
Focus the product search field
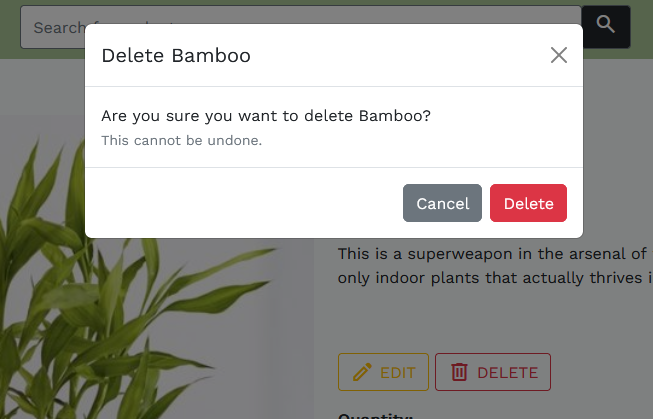(x=50, y=27)
